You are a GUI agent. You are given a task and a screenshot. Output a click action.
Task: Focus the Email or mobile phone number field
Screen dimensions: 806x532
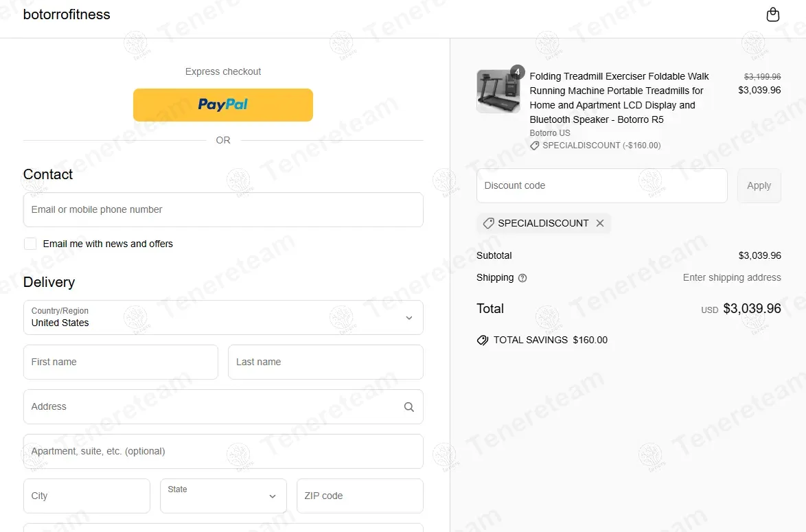[x=223, y=210]
